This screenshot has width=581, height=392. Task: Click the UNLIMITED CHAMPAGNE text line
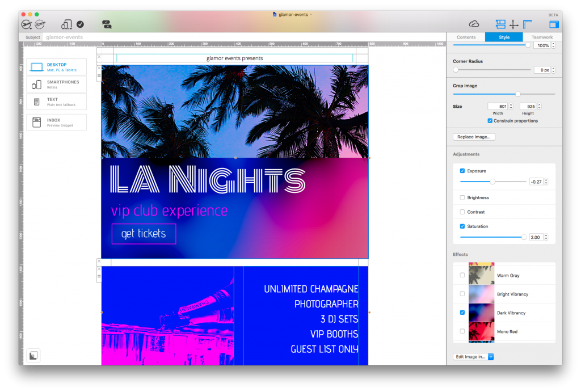click(x=311, y=289)
